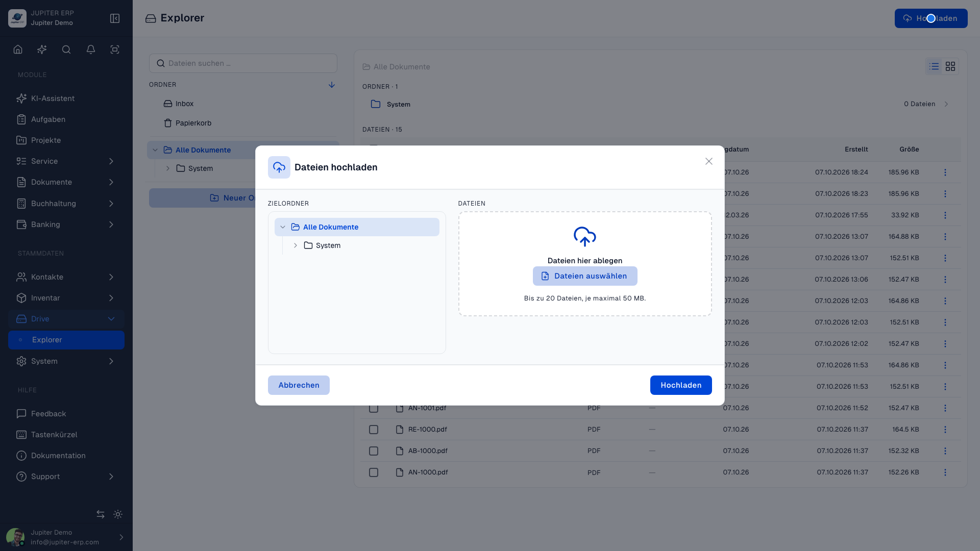
Task: Expand the Service module menu
Action: point(66,161)
